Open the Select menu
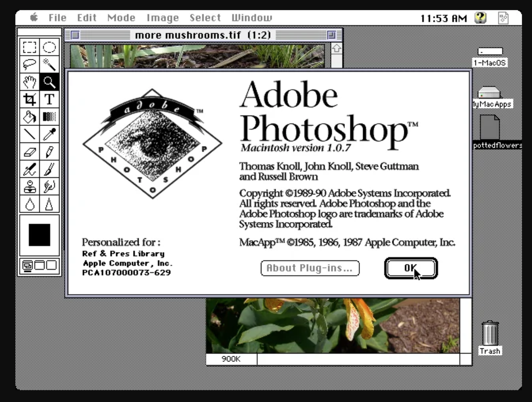 point(205,18)
